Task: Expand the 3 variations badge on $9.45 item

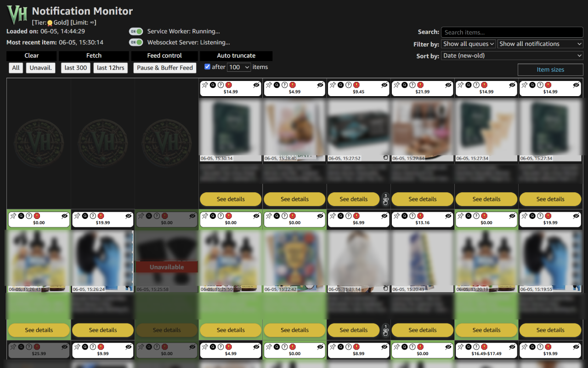Action: coord(386,199)
